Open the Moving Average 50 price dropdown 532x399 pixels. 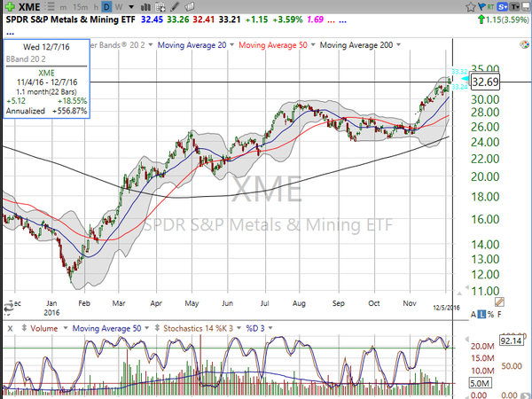(x=313, y=45)
